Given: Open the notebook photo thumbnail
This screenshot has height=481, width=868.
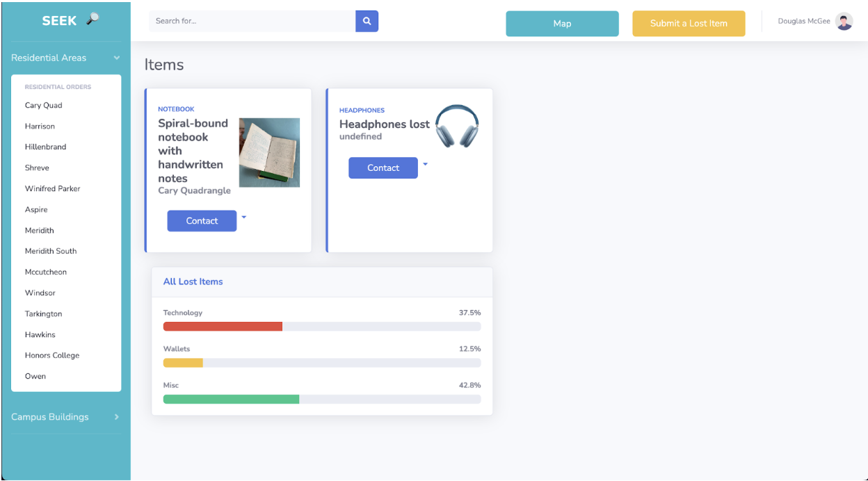Looking at the screenshot, I should [x=269, y=152].
